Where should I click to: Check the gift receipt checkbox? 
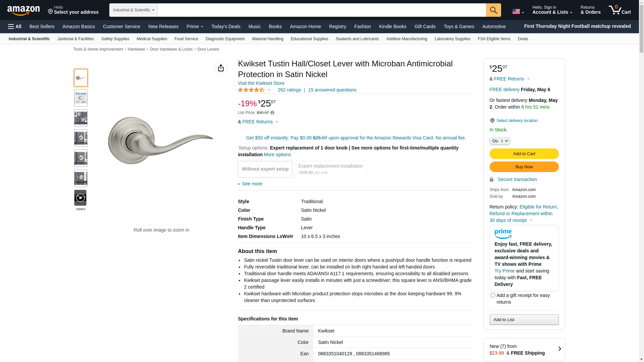coord(493,295)
